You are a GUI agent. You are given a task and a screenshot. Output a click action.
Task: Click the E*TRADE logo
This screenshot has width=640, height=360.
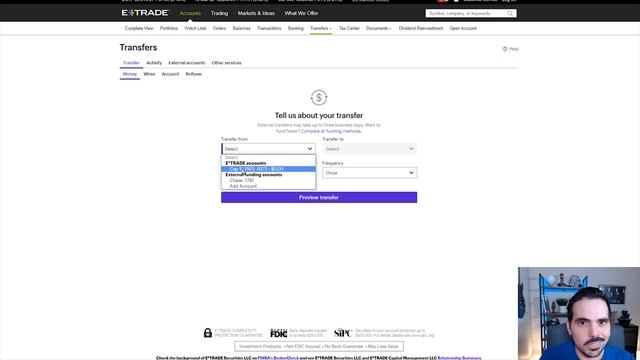[144, 13]
